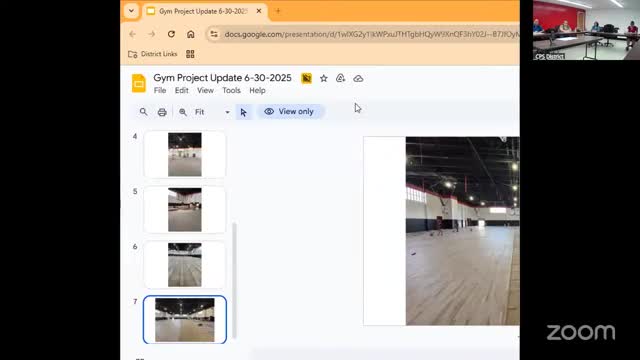Click the CPS District Zoom video tile
Viewport: 640px width, 360px height.
point(586,30)
